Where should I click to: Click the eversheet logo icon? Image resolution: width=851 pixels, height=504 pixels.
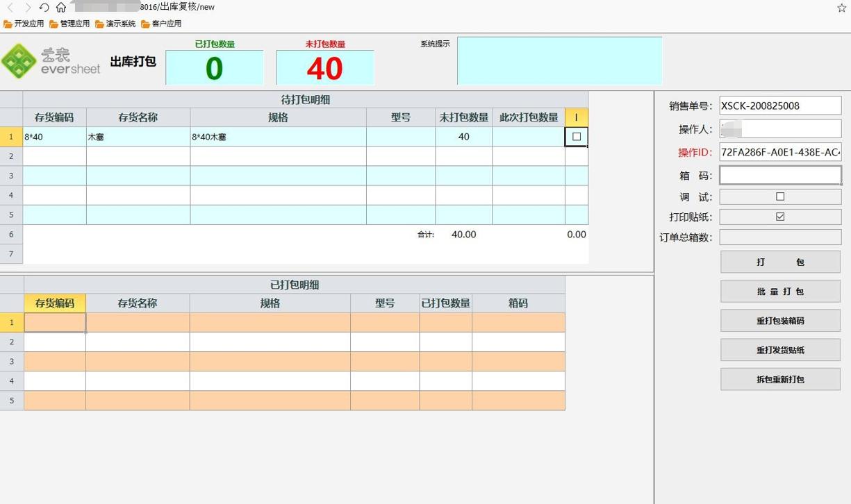(20, 61)
